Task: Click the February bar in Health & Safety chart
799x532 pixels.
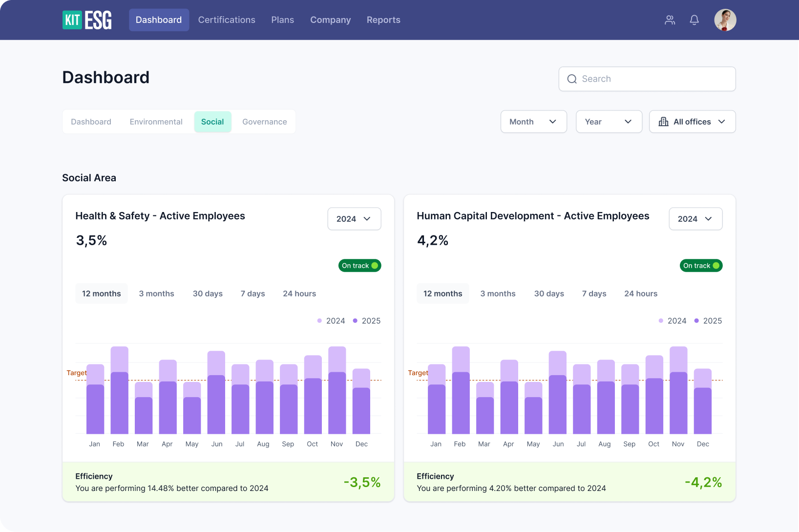Action: (x=119, y=391)
